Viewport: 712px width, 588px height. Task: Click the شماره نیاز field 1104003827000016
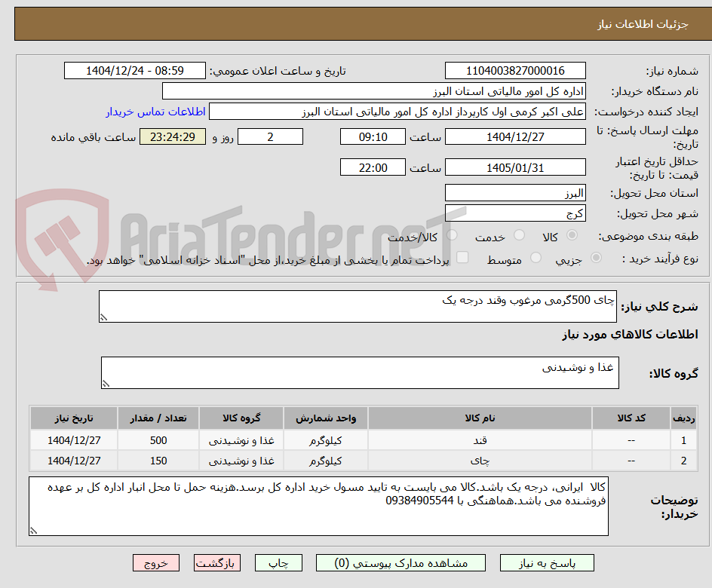tap(515, 71)
